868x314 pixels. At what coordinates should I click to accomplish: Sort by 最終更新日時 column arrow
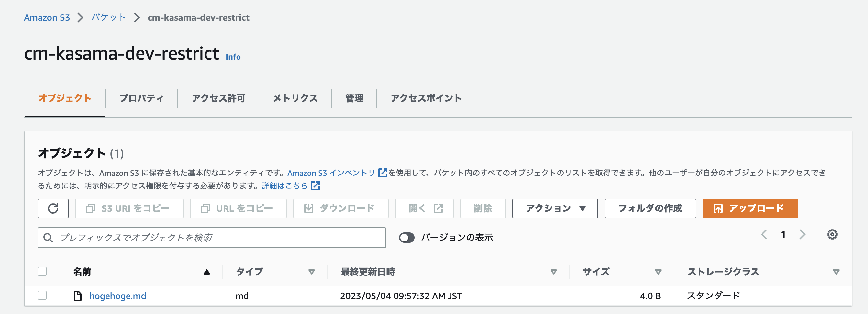click(x=553, y=272)
